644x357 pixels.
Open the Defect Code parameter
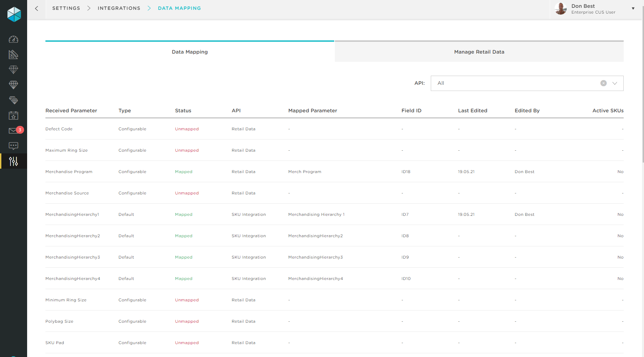[x=59, y=129]
